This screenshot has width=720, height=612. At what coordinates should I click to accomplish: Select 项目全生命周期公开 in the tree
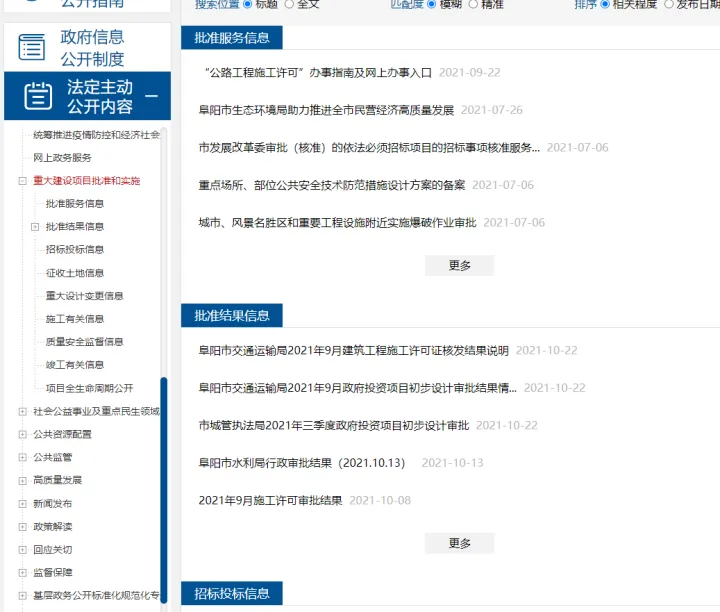click(90, 388)
